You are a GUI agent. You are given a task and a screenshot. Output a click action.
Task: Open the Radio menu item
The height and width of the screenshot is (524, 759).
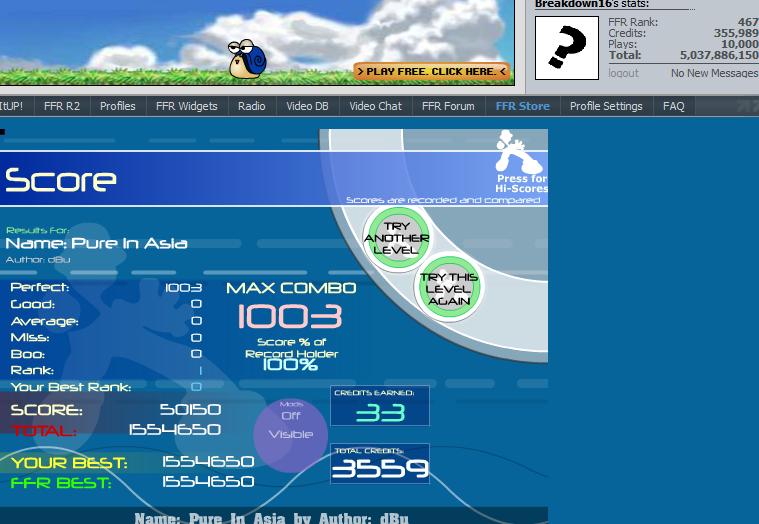(252, 106)
